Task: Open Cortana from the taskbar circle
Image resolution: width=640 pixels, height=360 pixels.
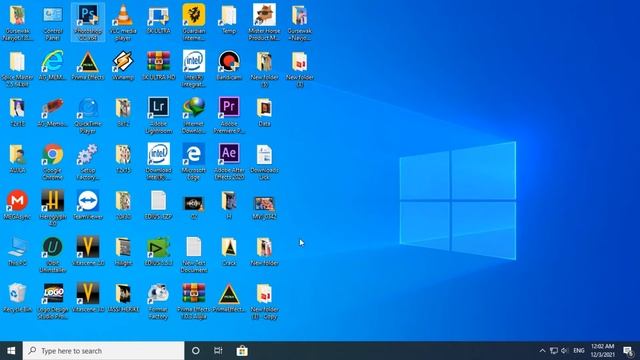Action: (196, 351)
